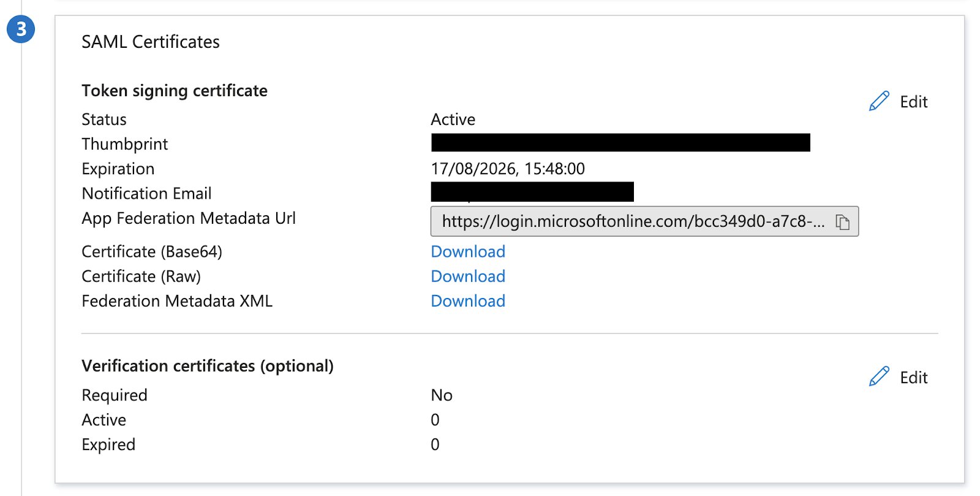This screenshot has width=980, height=496.
Task: Click the 'Certificate (Base64)' label
Action: 152,251
